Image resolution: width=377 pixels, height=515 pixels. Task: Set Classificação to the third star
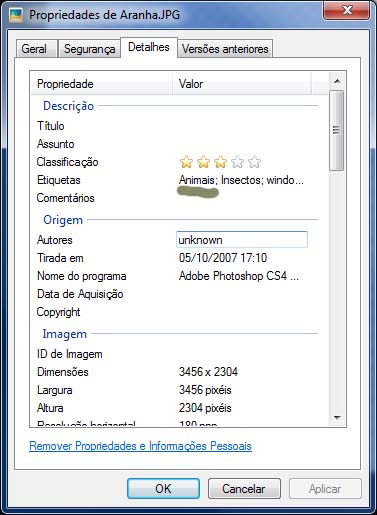(220, 162)
